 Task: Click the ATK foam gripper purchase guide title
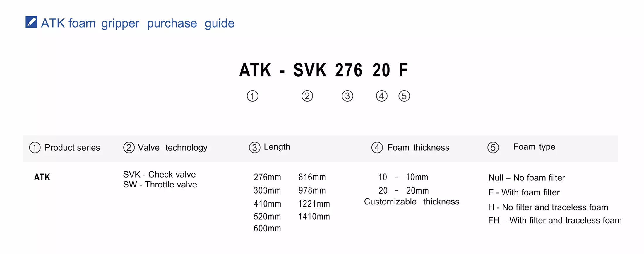click(138, 23)
